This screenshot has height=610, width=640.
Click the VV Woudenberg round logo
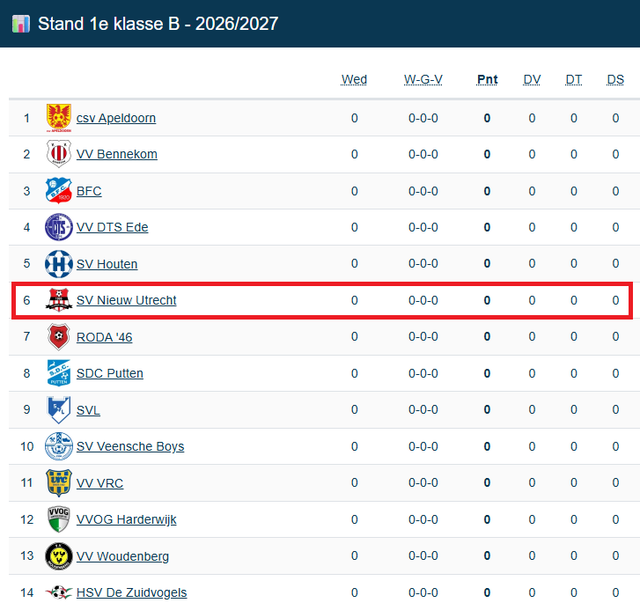pyautogui.click(x=59, y=556)
